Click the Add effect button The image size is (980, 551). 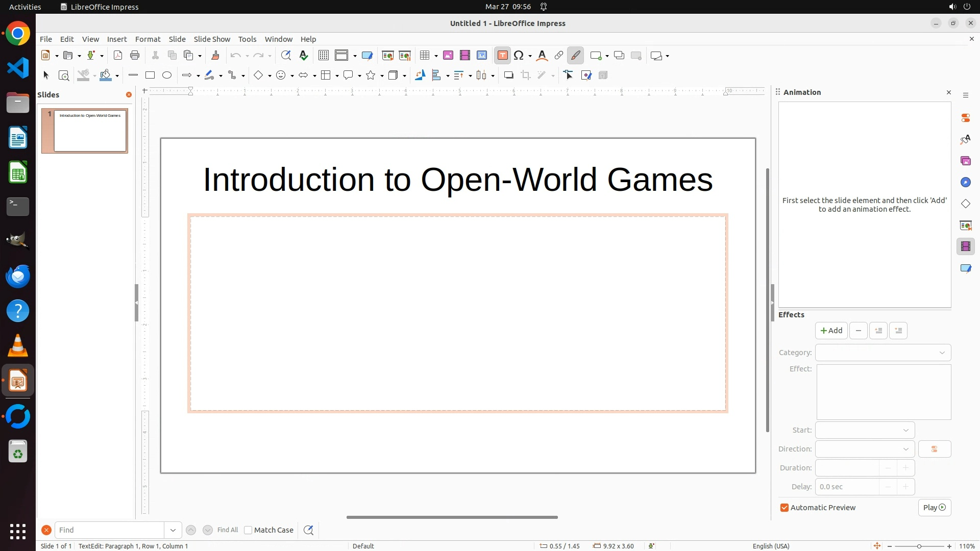click(x=831, y=331)
